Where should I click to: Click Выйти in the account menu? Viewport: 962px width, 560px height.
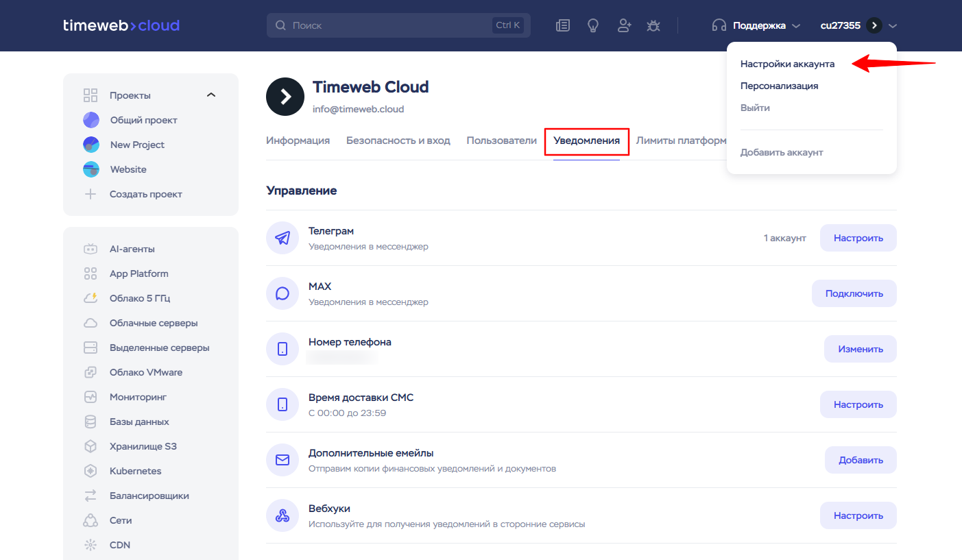[x=755, y=108]
